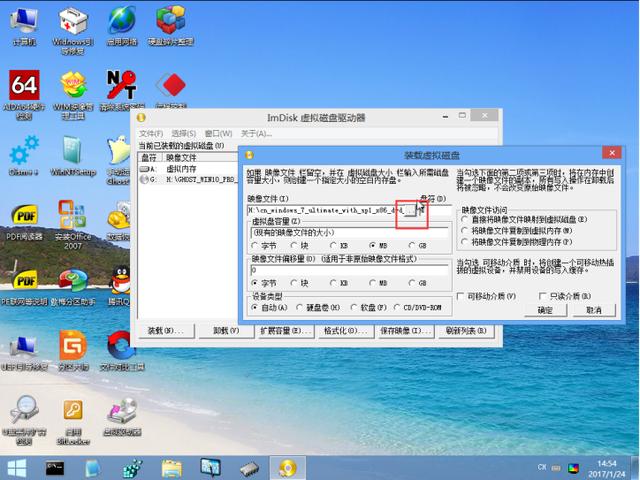
Task: Click the 保存映像(I)... button
Action: (405, 331)
